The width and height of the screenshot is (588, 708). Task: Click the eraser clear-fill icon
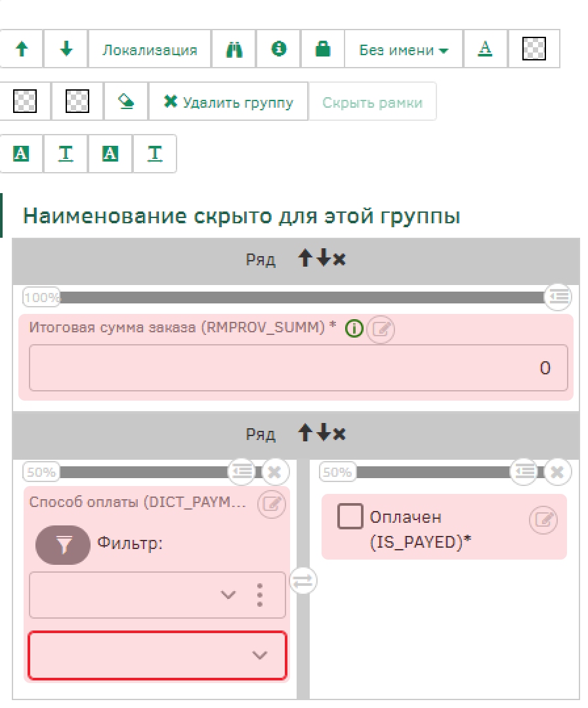[126, 102]
